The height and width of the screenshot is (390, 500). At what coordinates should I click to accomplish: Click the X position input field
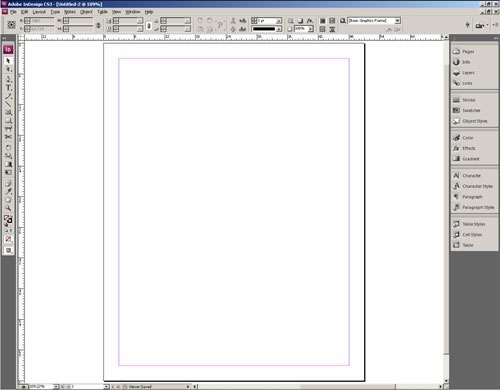[x=39, y=21]
